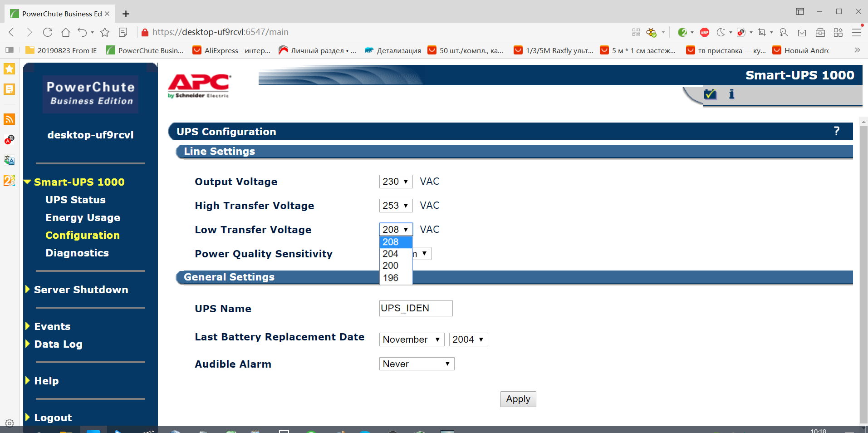Open the sidebar translate icon

click(10, 160)
